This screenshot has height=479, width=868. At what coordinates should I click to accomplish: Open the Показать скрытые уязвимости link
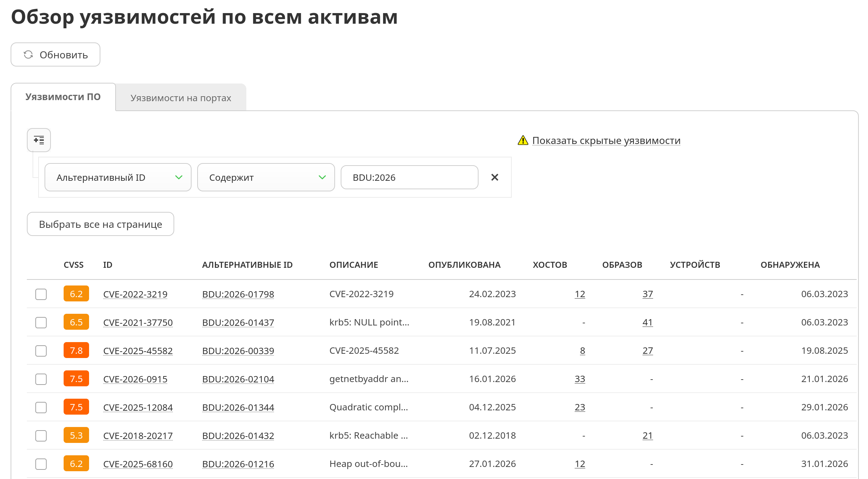coord(606,140)
